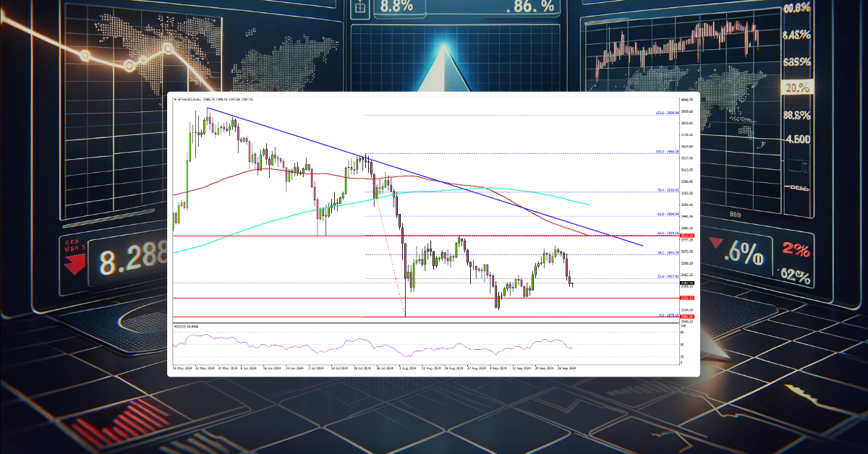Collapse the ETH-USD quote header arrow
The width and height of the screenshot is (868, 454).
(176, 99)
